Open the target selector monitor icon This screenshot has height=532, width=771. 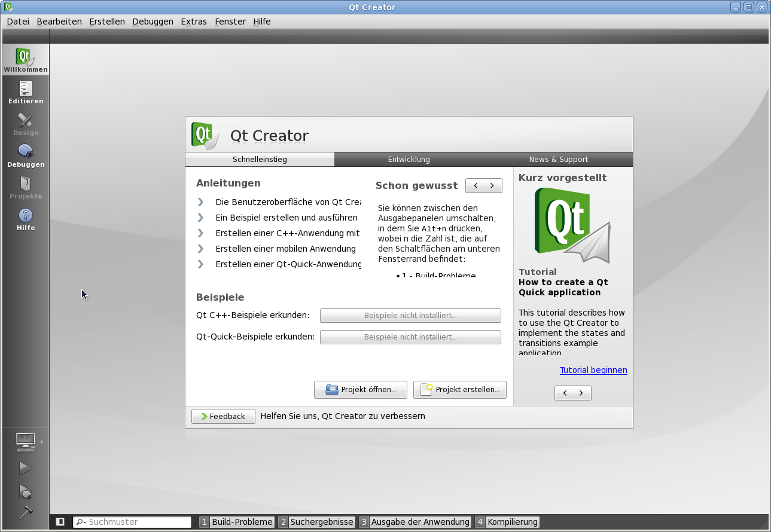25,442
